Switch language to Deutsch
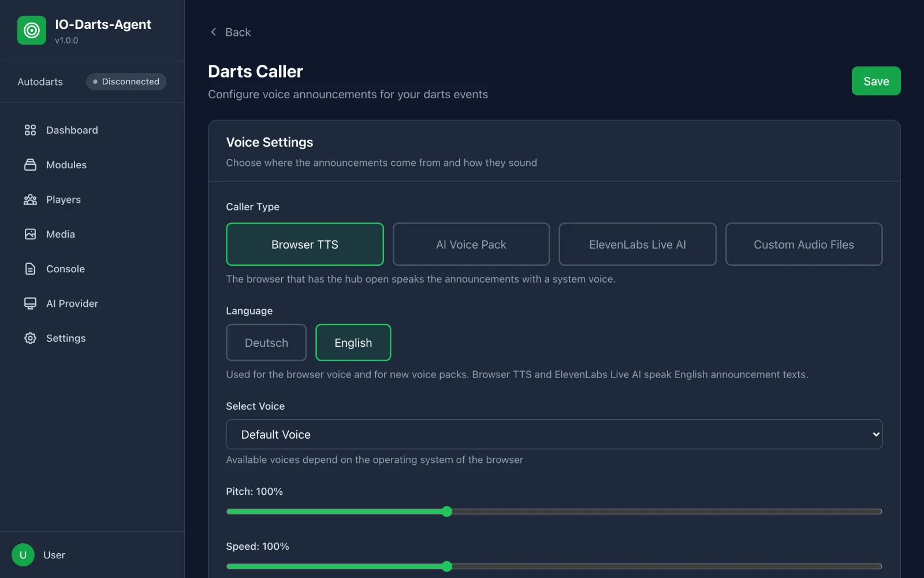Viewport: 924px width, 578px height. click(x=266, y=343)
